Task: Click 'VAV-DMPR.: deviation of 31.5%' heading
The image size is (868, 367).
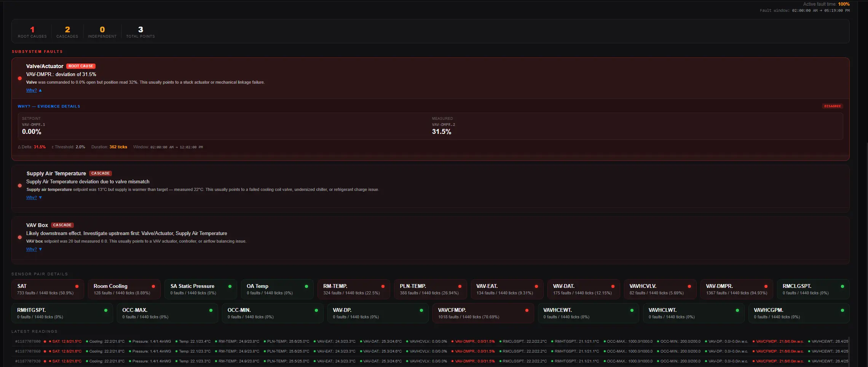Action: click(61, 75)
